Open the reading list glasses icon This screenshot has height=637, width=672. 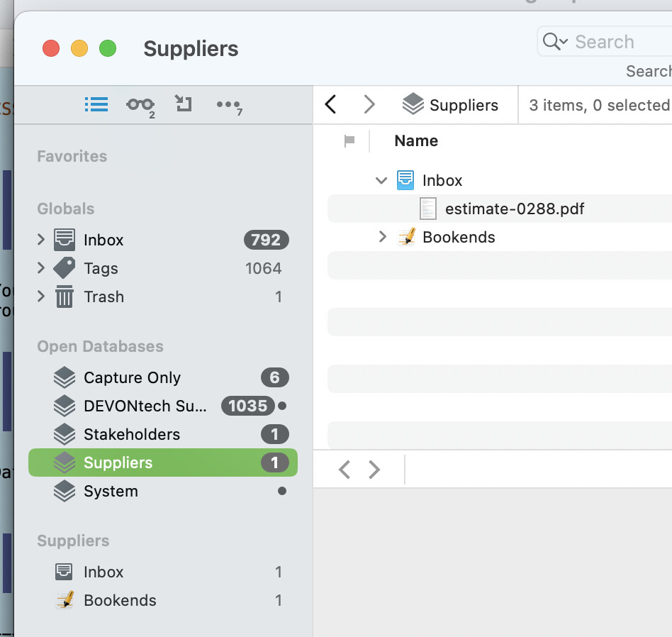tap(140, 105)
